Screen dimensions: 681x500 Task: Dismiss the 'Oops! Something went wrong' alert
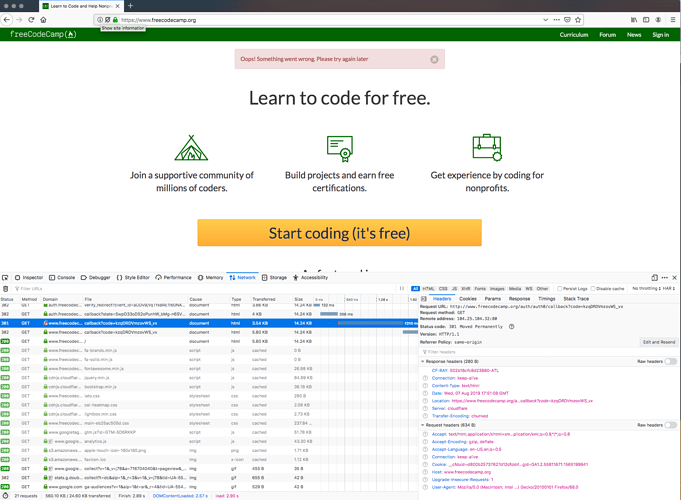434,60
